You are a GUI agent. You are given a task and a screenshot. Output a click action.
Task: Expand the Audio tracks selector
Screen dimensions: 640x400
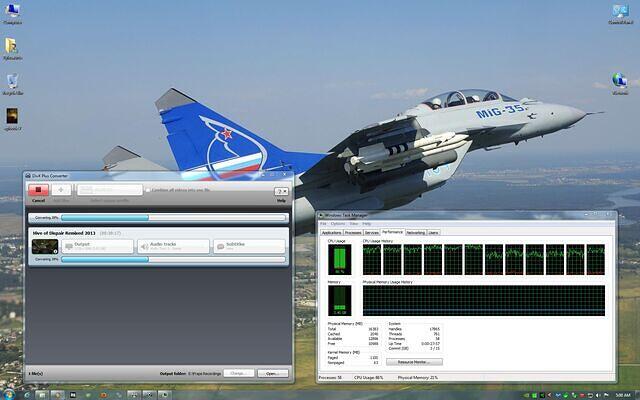[x=172, y=246]
